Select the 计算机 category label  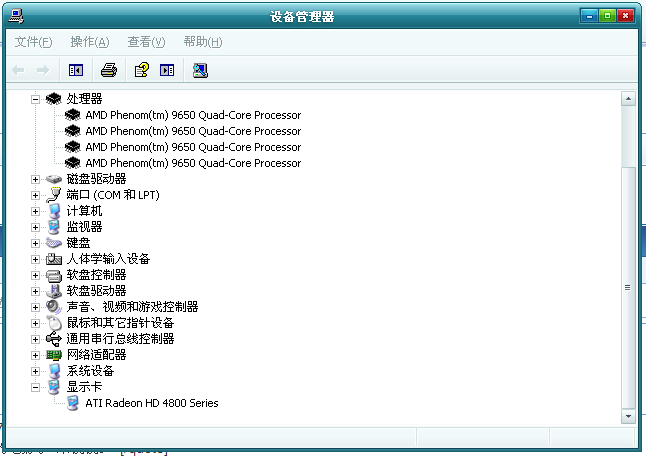84,211
